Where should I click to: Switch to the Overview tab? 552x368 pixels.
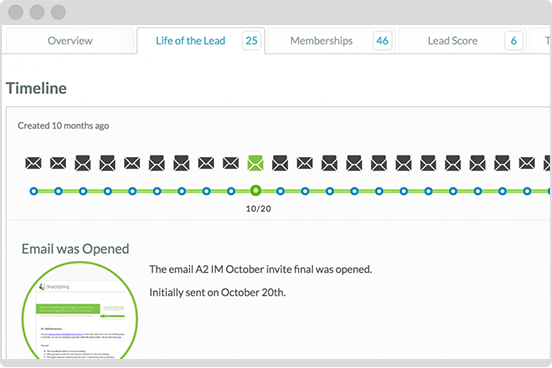70,41
